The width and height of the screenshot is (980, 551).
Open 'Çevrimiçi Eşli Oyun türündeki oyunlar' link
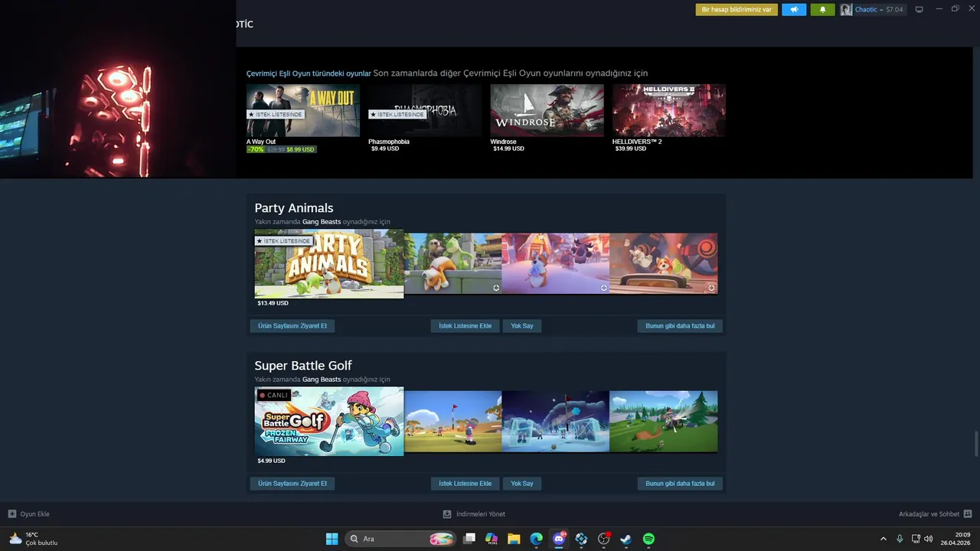click(309, 73)
